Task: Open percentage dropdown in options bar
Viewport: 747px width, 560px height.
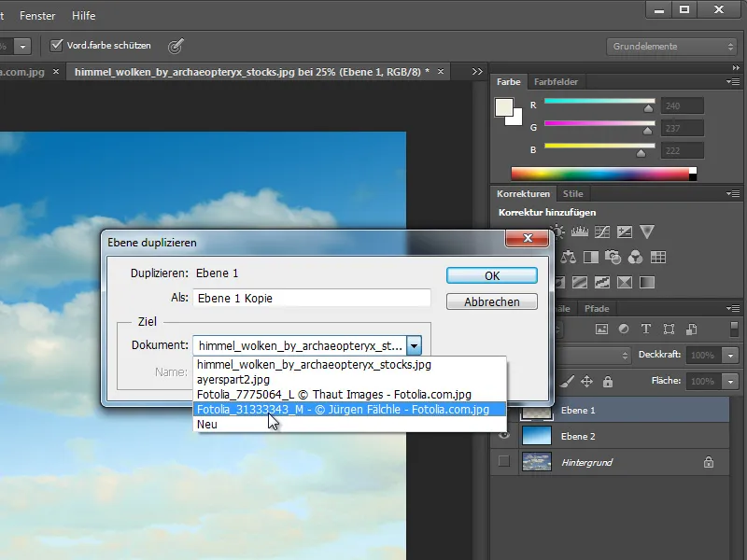Action: pyautogui.click(x=22, y=46)
